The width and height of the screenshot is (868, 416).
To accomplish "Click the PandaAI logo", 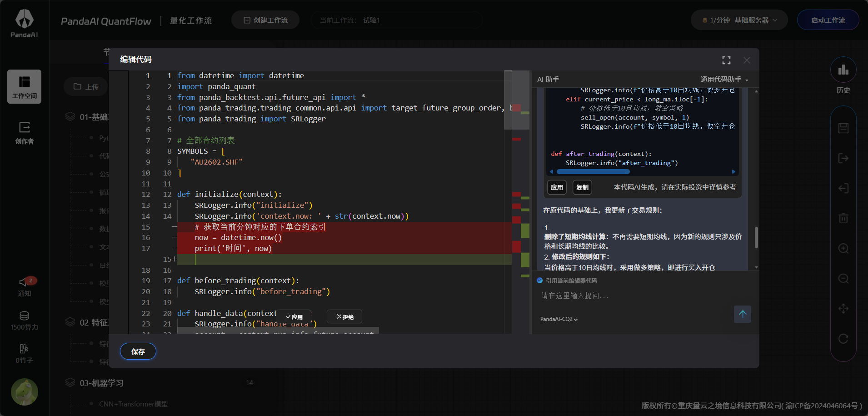I will pyautogui.click(x=24, y=24).
